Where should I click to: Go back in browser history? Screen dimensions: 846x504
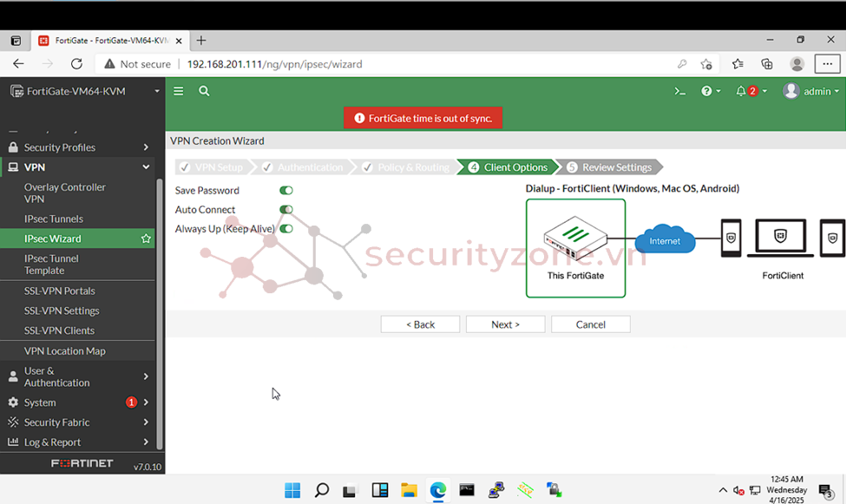(x=18, y=64)
